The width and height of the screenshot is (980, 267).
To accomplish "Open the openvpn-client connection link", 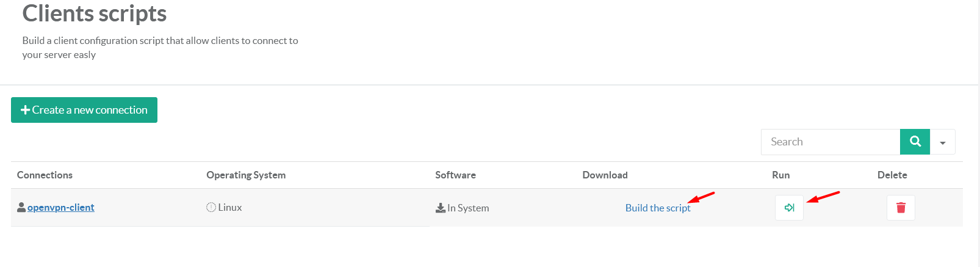I will tap(61, 208).
